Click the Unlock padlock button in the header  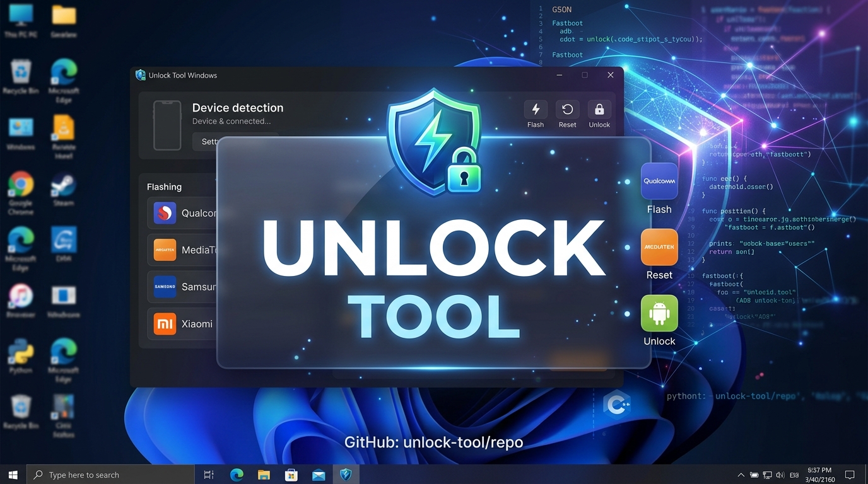599,110
